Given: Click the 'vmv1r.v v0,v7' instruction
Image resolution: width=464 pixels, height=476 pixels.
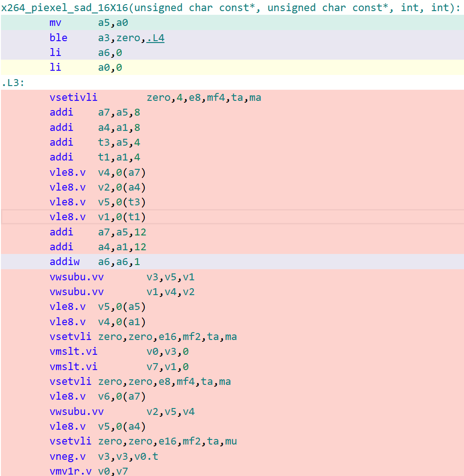Looking at the screenshot, I should pos(88,471).
